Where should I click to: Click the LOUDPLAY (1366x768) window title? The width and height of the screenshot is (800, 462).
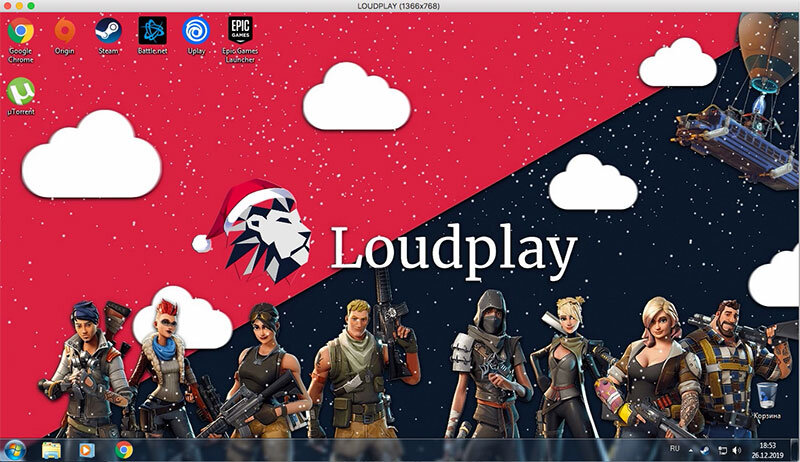398,6
